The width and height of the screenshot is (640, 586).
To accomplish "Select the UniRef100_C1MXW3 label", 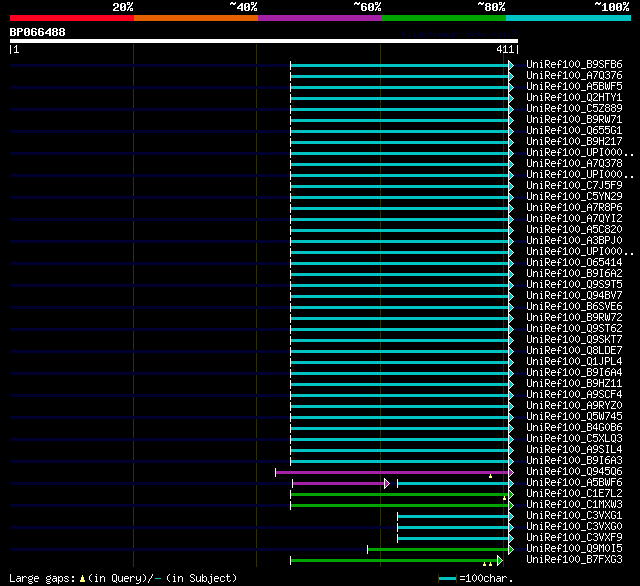I will point(574,505).
